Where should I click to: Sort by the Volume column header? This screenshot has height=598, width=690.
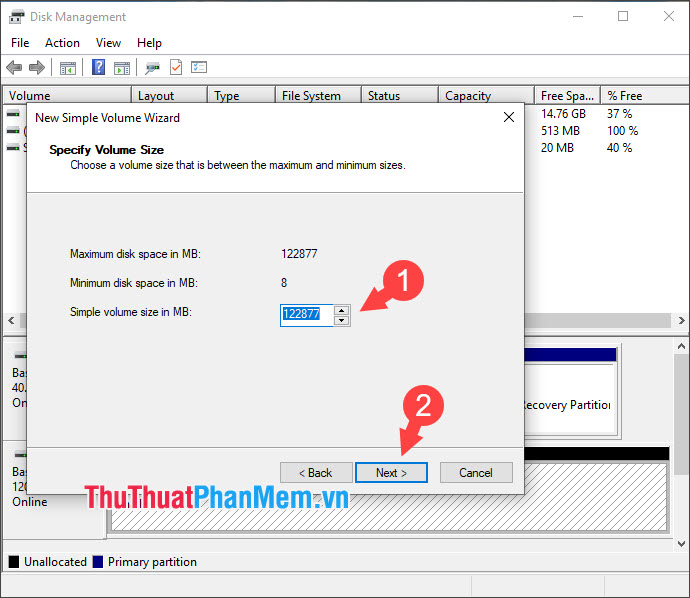coord(67,95)
